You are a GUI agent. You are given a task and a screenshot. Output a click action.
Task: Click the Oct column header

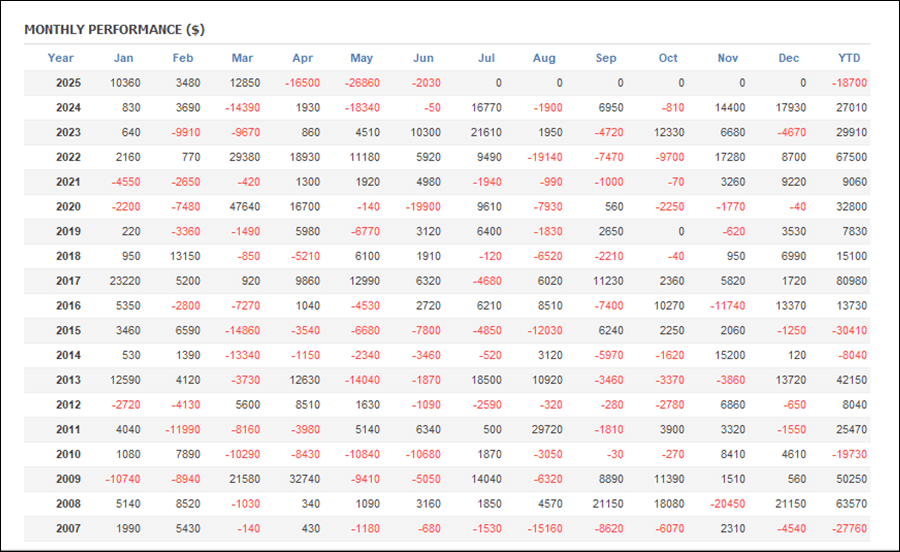pyautogui.click(x=668, y=58)
